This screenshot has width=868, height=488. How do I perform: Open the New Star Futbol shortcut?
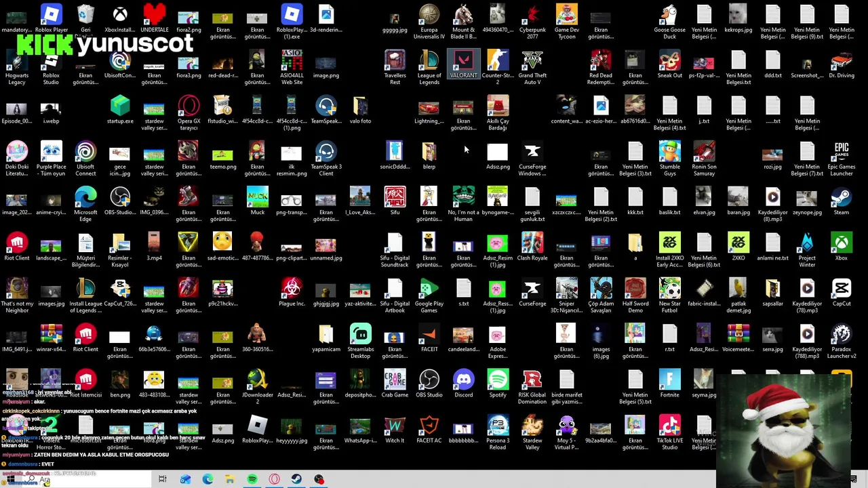tap(669, 296)
